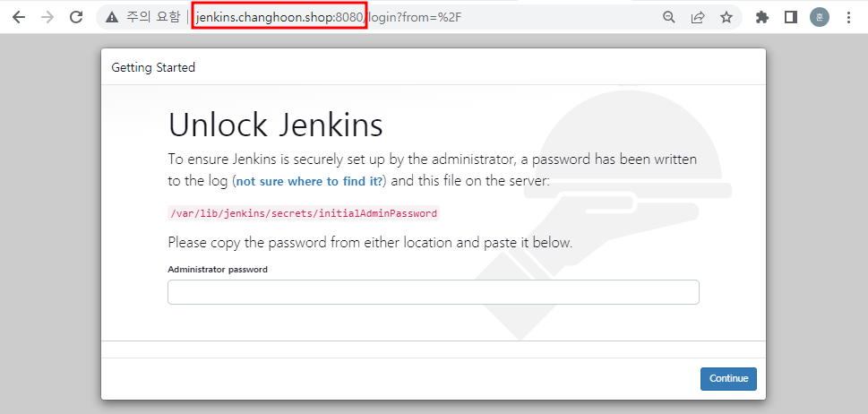The width and height of the screenshot is (868, 414).
Task: Click the 'Unlock Jenkins' heading
Action: click(276, 125)
